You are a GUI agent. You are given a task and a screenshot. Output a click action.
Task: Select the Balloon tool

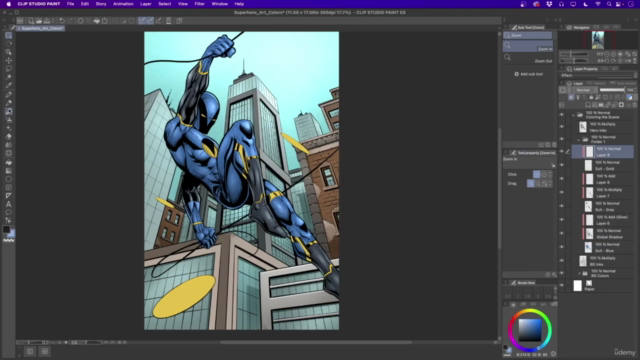tap(9, 212)
